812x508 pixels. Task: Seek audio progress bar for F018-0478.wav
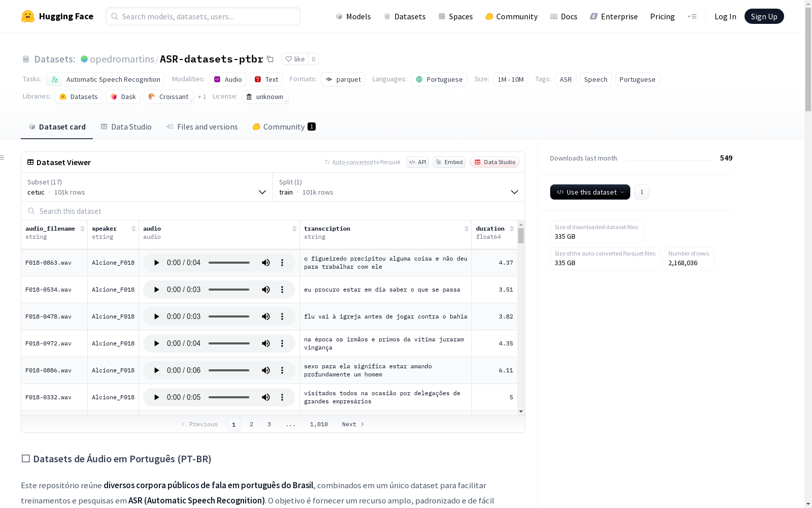click(x=229, y=316)
